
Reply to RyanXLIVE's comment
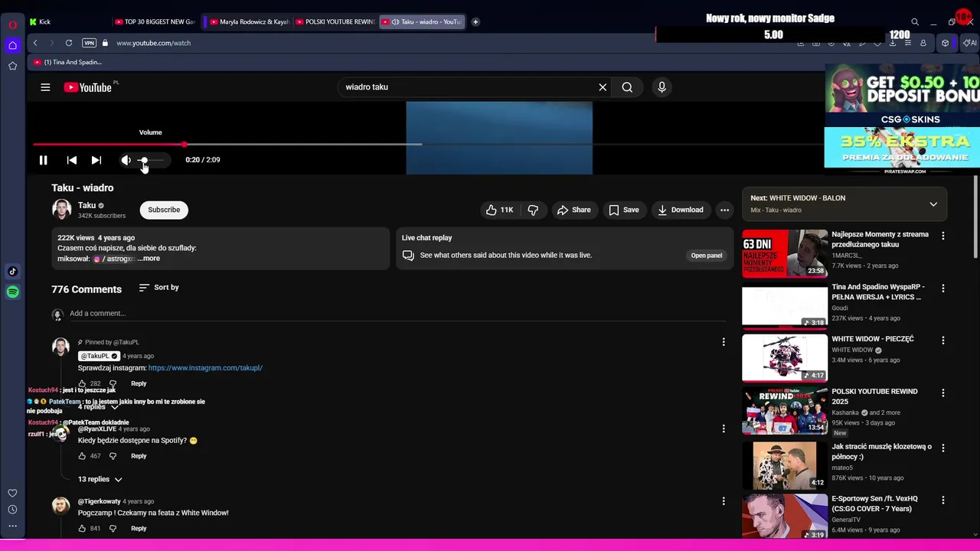pyautogui.click(x=139, y=456)
